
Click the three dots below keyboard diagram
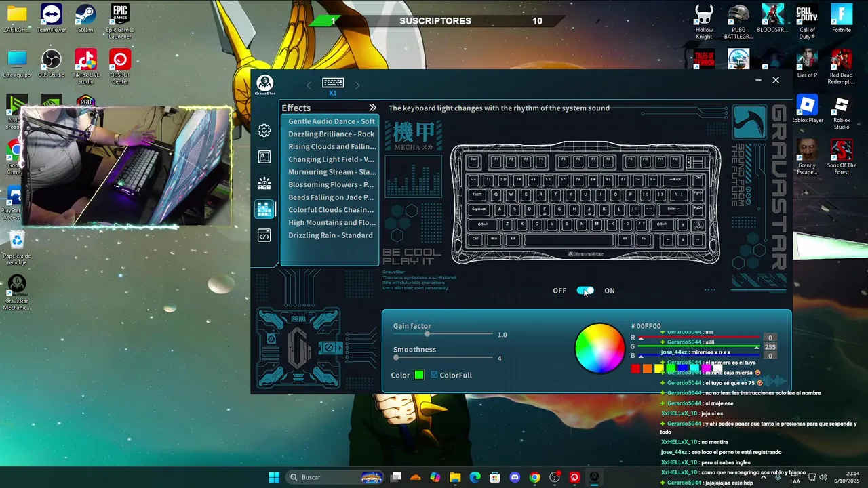coord(710,290)
